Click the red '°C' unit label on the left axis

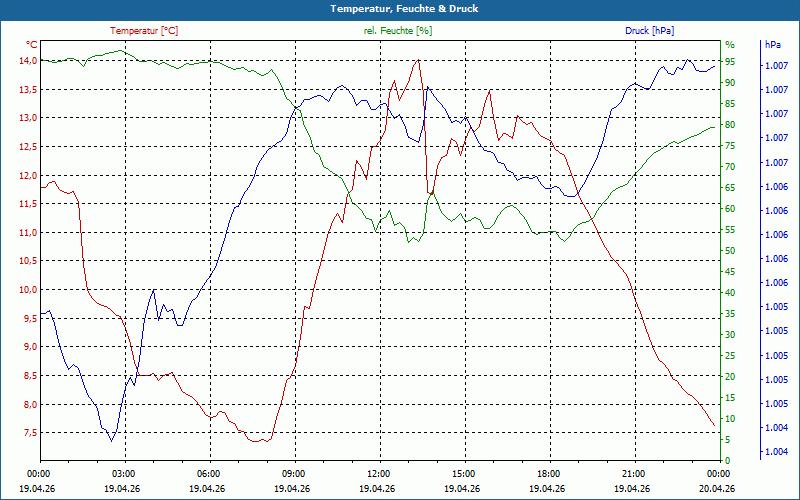[32, 44]
